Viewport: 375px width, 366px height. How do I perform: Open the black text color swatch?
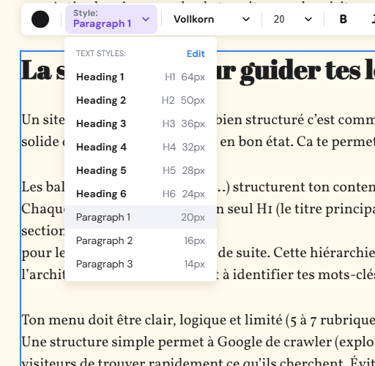click(40, 19)
